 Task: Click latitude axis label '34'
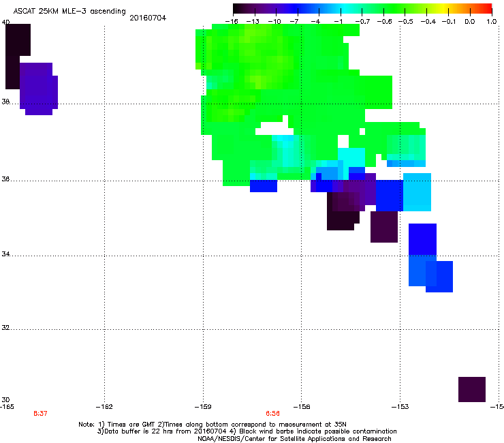[5, 254]
